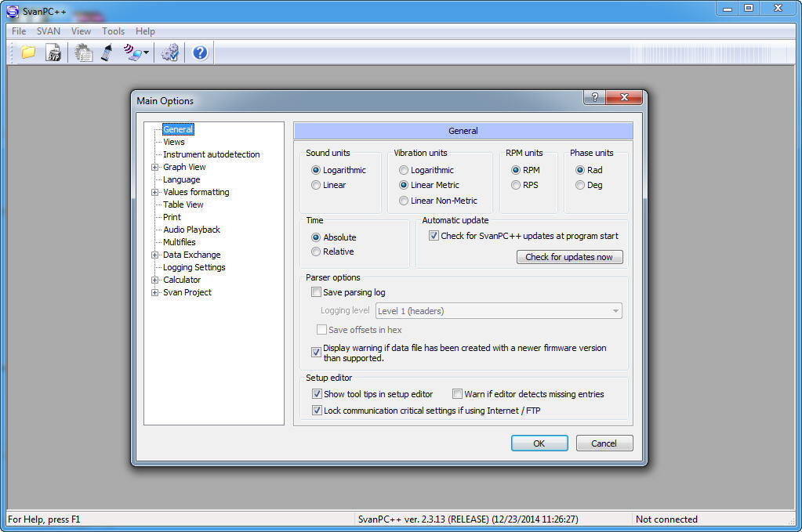
Task: Expand the Data Exchange tree node
Action: (154, 255)
